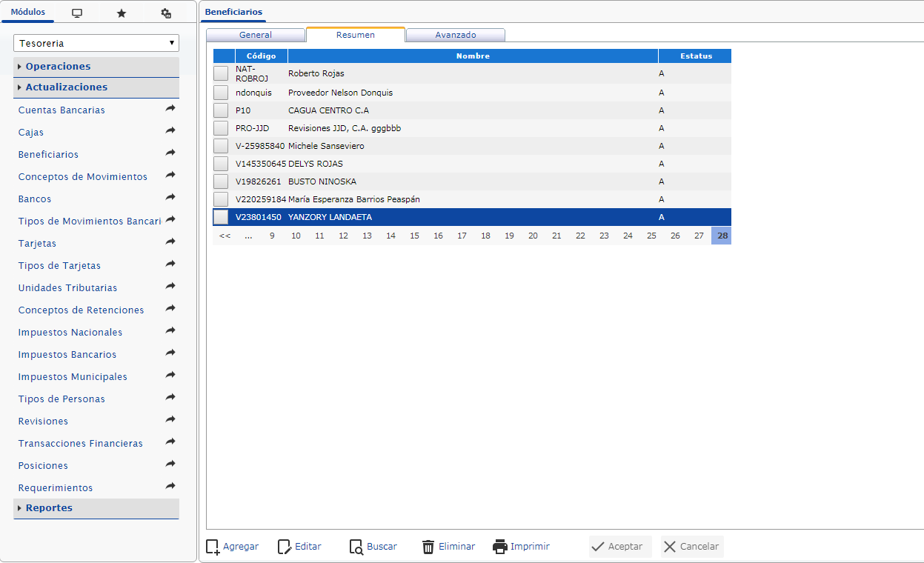Image resolution: width=924 pixels, height=563 pixels.
Task: Click share arrow beside Cuentas Bancarias
Action: coord(170,109)
